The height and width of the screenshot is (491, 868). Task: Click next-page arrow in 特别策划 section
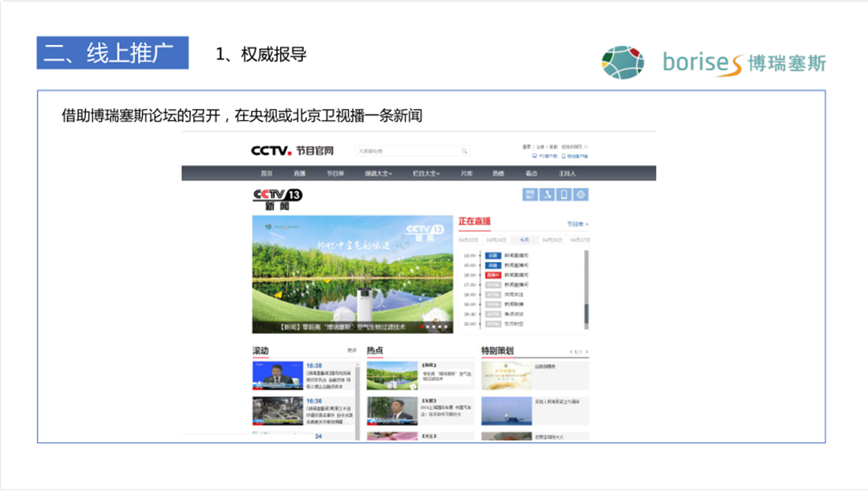[586, 351]
